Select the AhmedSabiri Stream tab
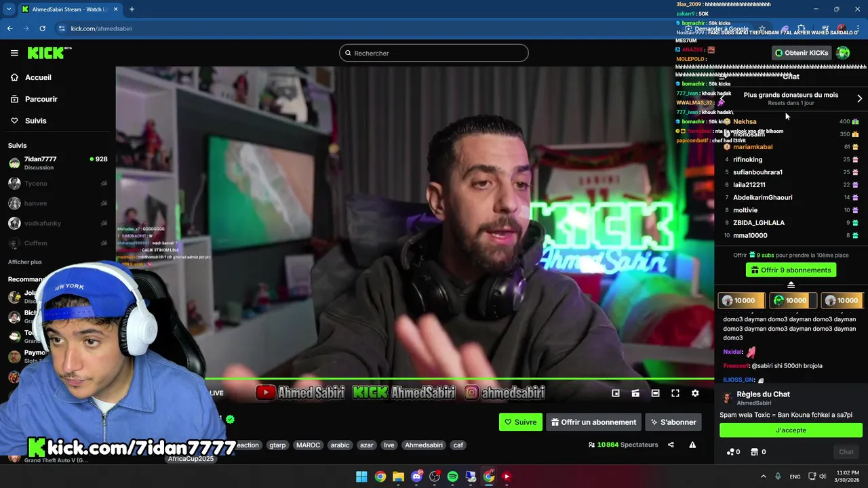 [69, 9]
